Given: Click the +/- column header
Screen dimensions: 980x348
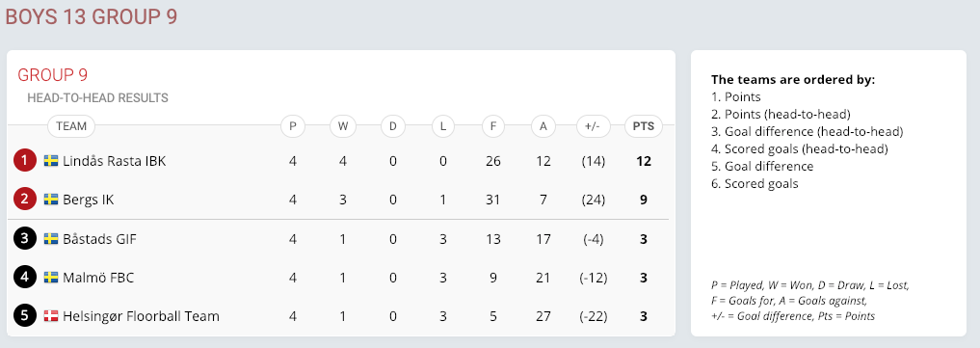Looking at the screenshot, I should (x=594, y=126).
